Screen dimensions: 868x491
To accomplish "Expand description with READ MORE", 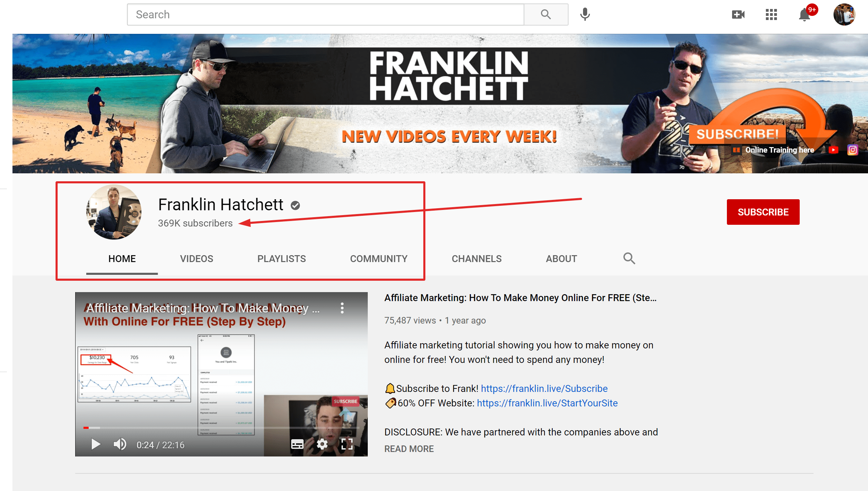I will pos(409,449).
